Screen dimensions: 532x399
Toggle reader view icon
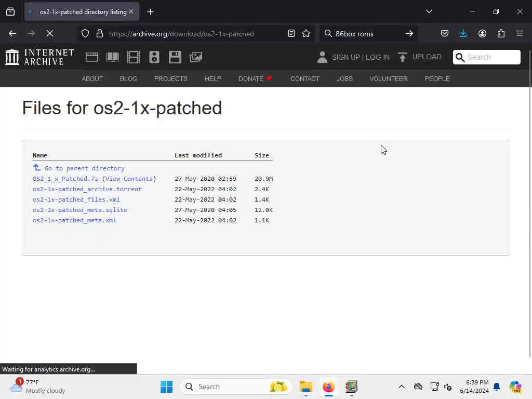coord(291,33)
